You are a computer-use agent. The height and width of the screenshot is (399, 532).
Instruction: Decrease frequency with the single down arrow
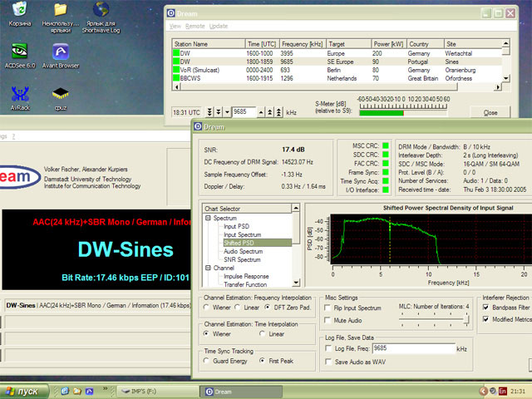[227, 111]
